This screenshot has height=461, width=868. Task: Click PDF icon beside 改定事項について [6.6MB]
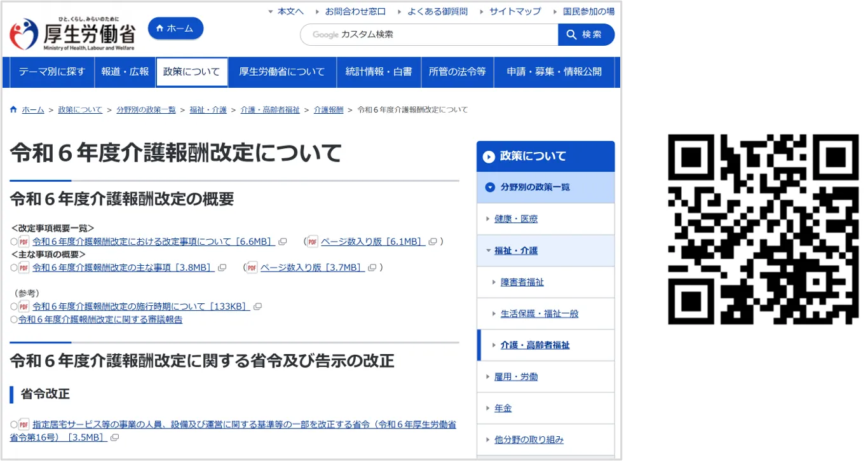(x=24, y=242)
